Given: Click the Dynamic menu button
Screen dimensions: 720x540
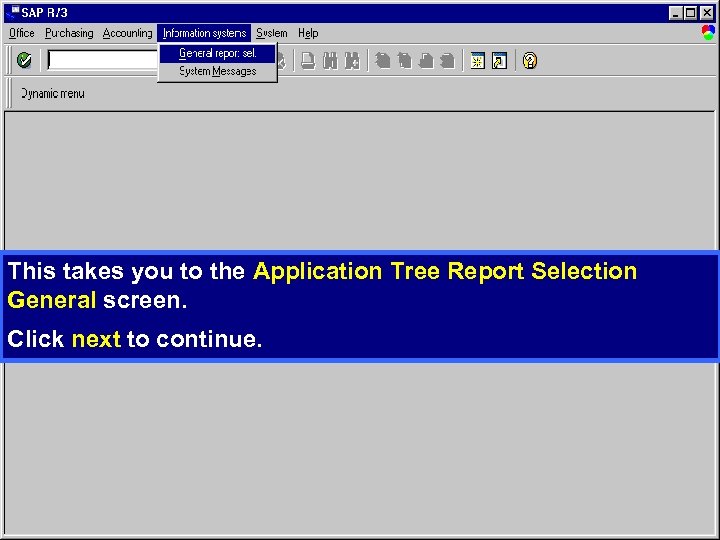Looking at the screenshot, I should [x=52, y=94].
